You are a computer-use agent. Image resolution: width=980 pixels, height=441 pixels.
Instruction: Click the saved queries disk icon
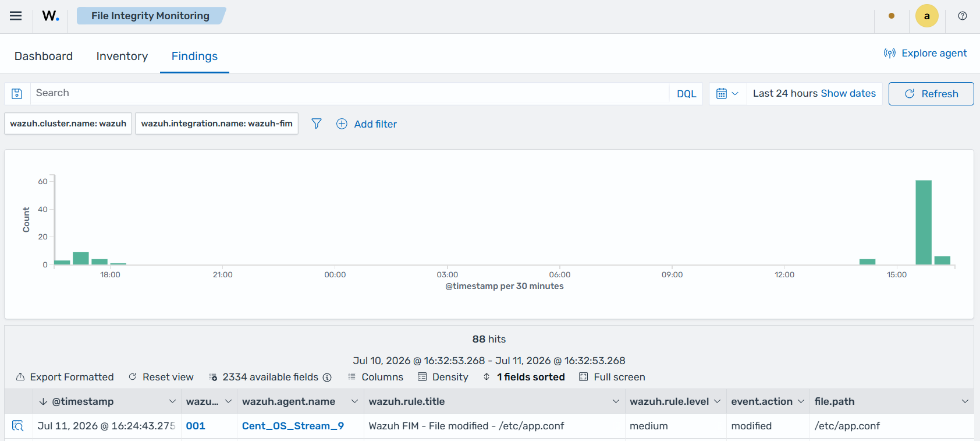coord(17,93)
